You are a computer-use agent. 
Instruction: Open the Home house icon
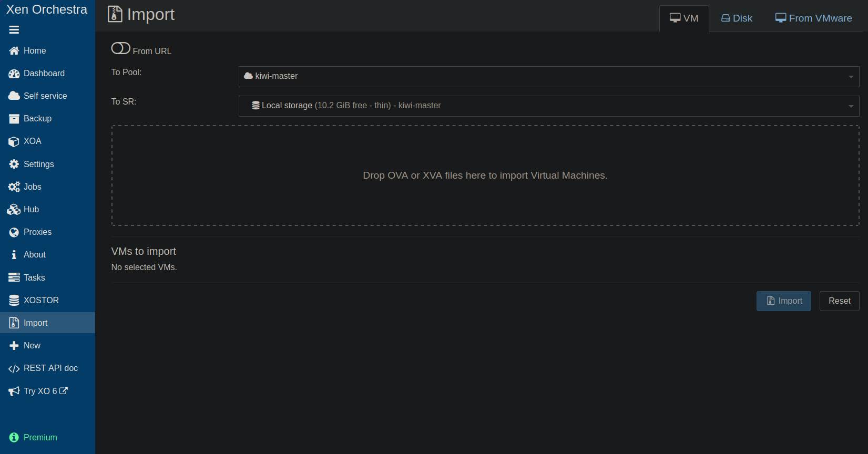click(14, 50)
